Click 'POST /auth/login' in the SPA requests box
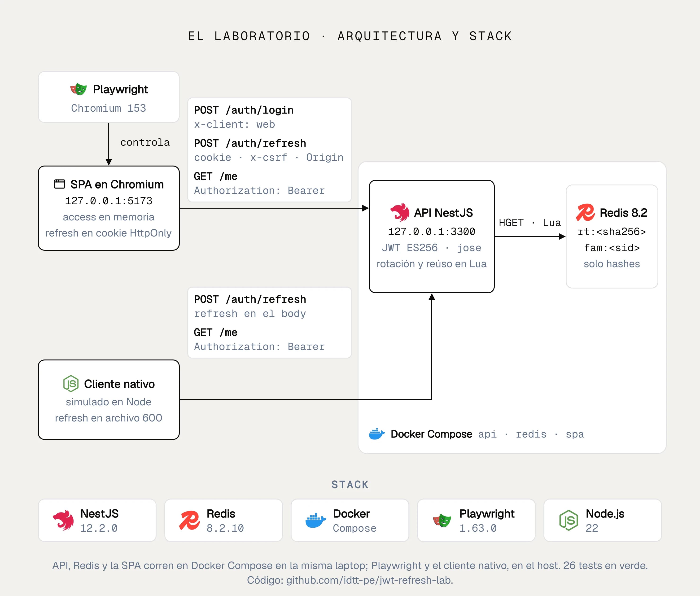 (x=244, y=110)
